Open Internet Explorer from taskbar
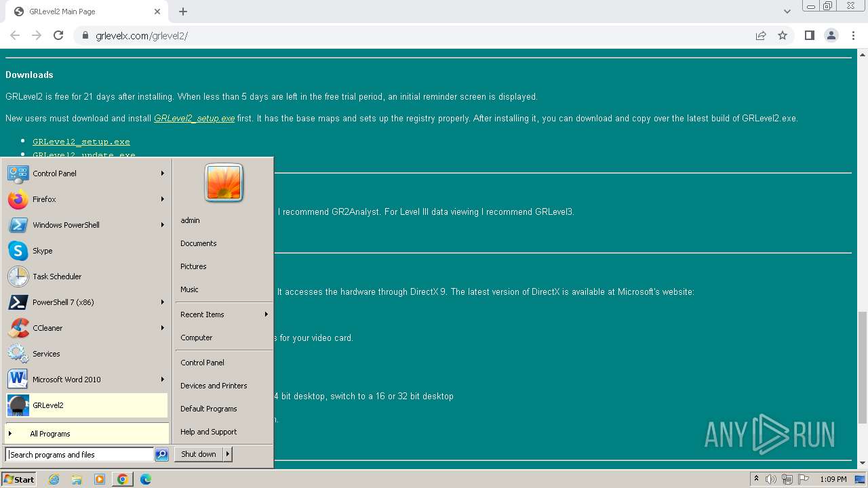The width and height of the screenshot is (868, 488). point(54,479)
